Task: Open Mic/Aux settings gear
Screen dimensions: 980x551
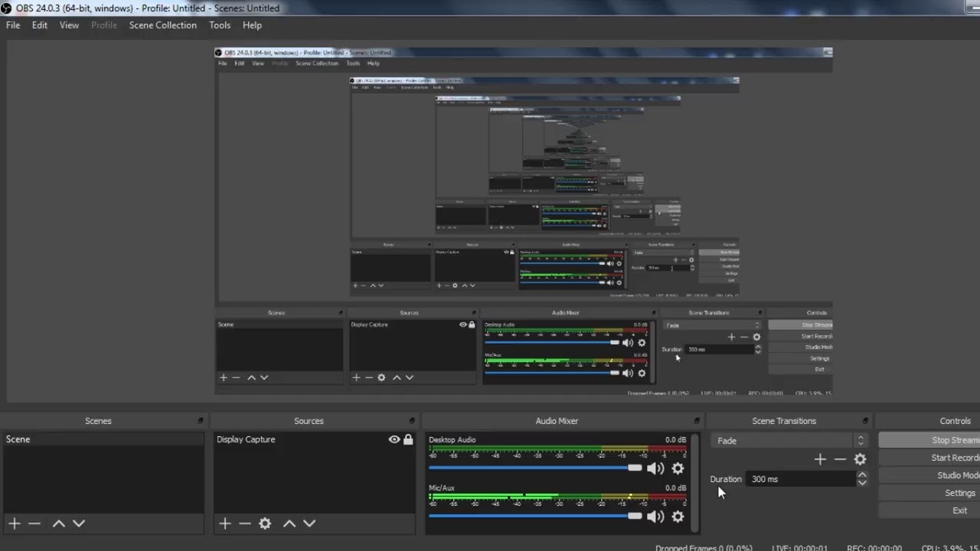Action: coord(678,517)
